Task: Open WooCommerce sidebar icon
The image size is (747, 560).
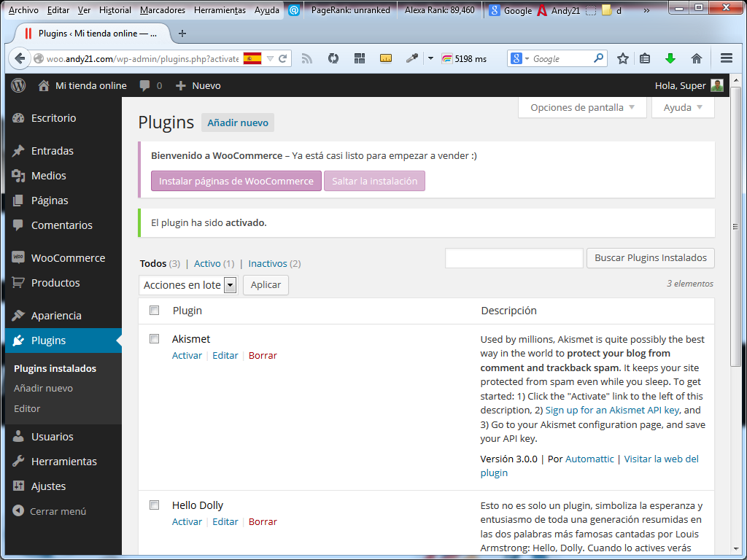Action: coord(18,257)
